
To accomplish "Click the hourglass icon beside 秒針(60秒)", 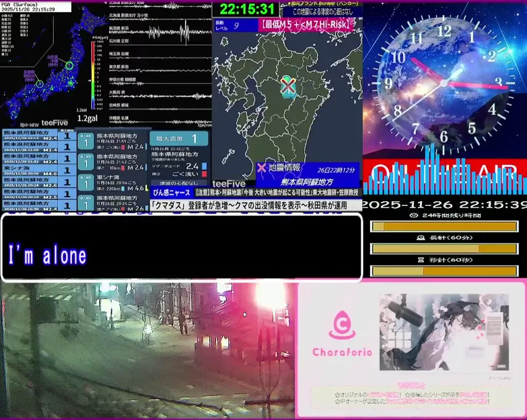I will 421,260.
